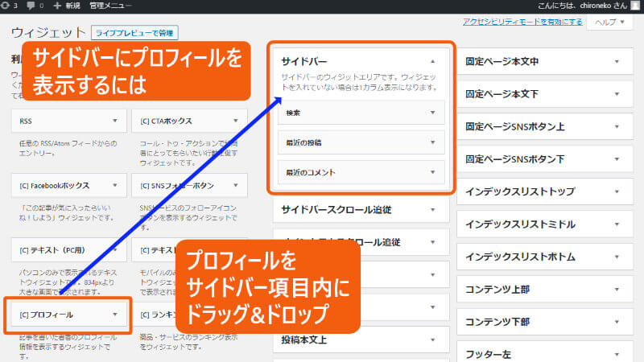Click the 固定ページSNSボタン上 heading
The image size is (644, 362).
[515, 127]
